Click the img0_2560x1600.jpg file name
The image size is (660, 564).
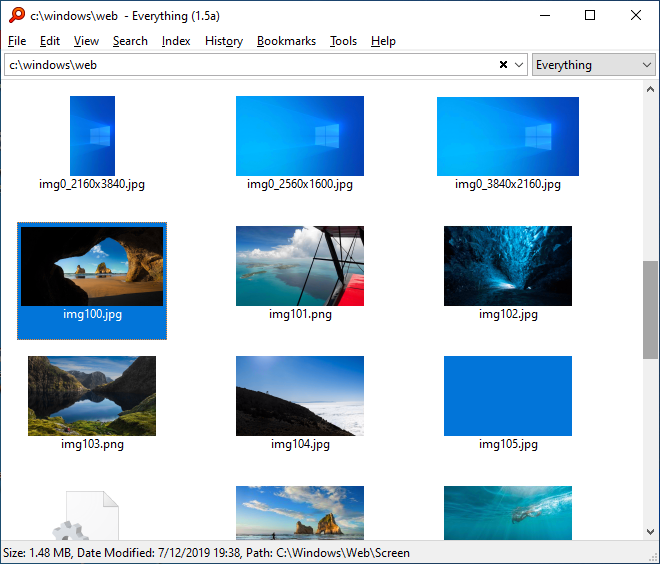pos(300,184)
